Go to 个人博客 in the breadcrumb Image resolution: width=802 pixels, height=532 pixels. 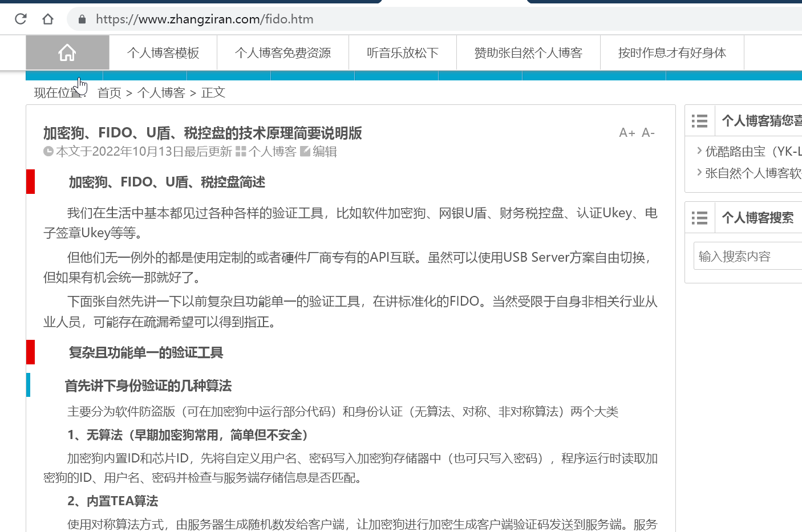pyautogui.click(x=161, y=93)
